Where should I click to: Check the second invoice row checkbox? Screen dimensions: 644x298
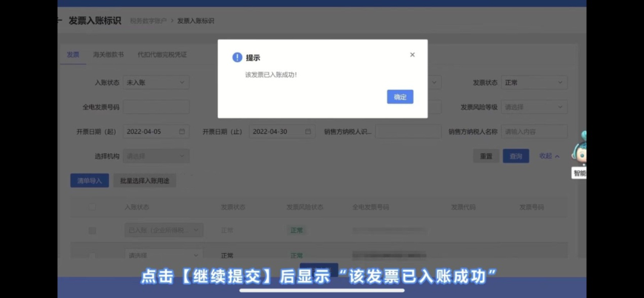pyautogui.click(x=92, y=256)
